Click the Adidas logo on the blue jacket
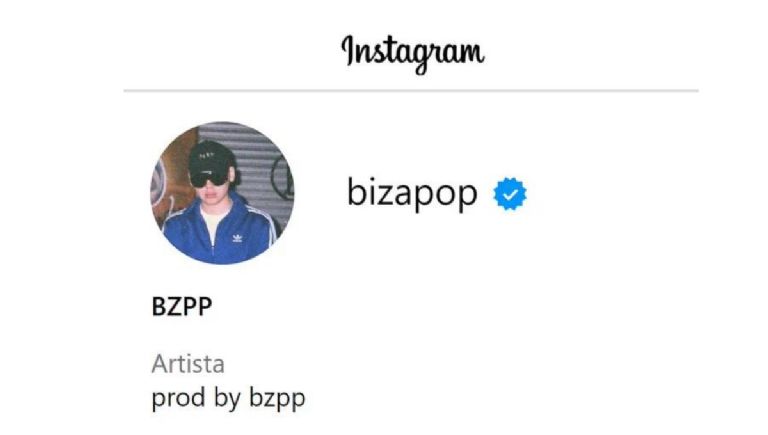This screenshot has height=435, width=768. pos(237,238)
